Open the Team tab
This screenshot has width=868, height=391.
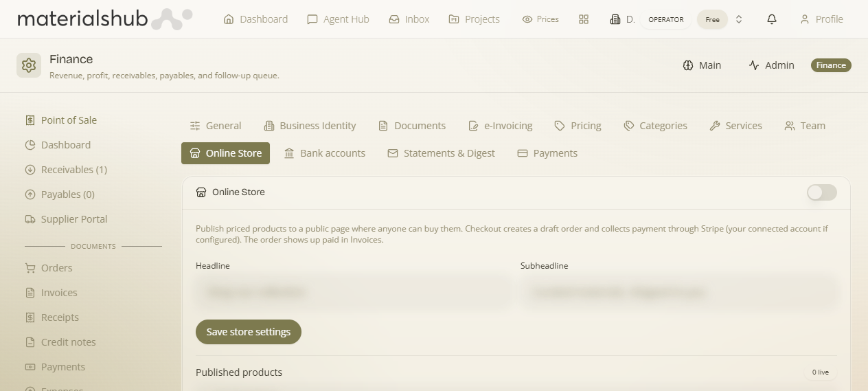805,126
